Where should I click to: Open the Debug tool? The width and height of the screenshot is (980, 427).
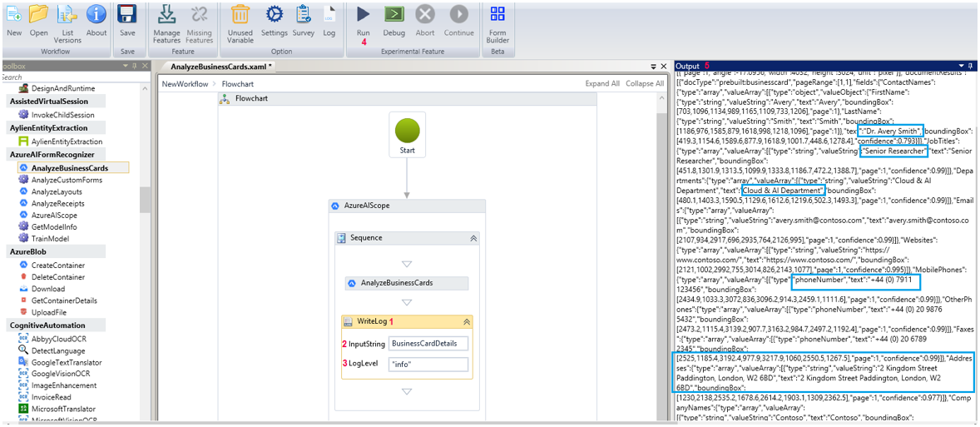394,15
